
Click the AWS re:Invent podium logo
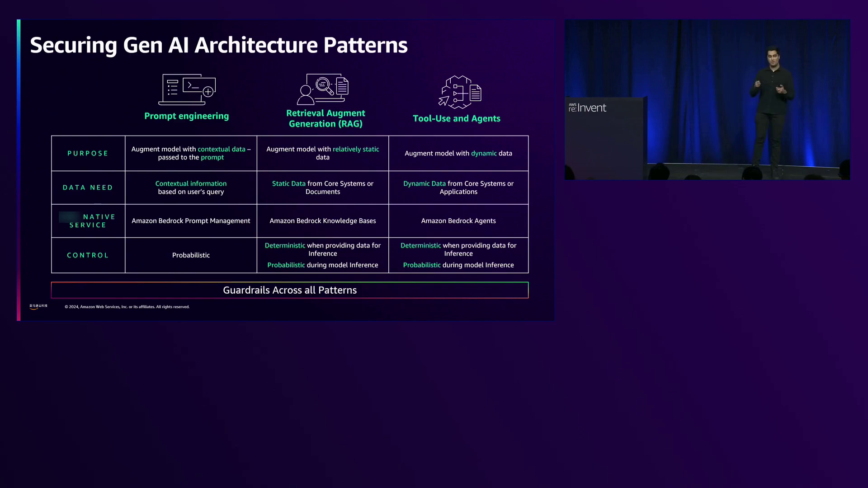click(587, 108)
